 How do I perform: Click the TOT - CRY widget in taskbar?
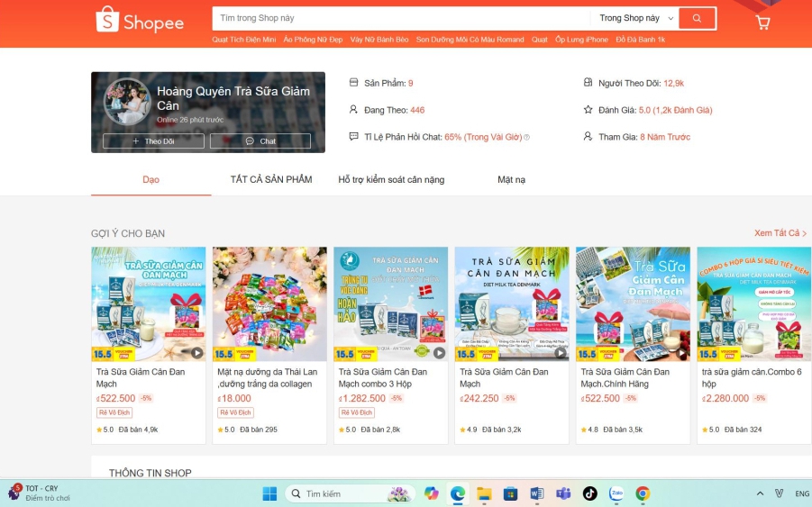coord(39,493)
